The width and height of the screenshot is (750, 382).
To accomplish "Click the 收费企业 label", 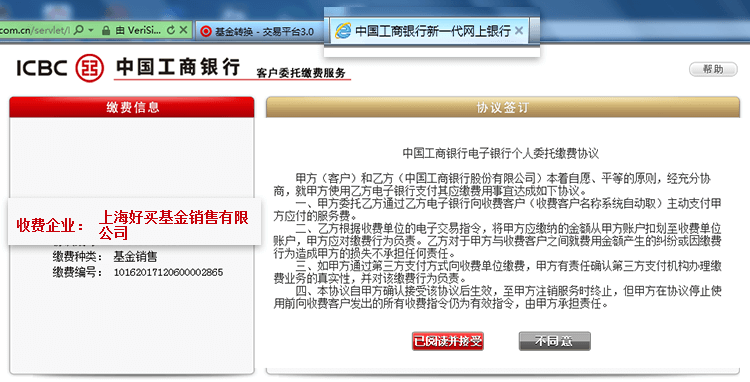I will 50,225.
